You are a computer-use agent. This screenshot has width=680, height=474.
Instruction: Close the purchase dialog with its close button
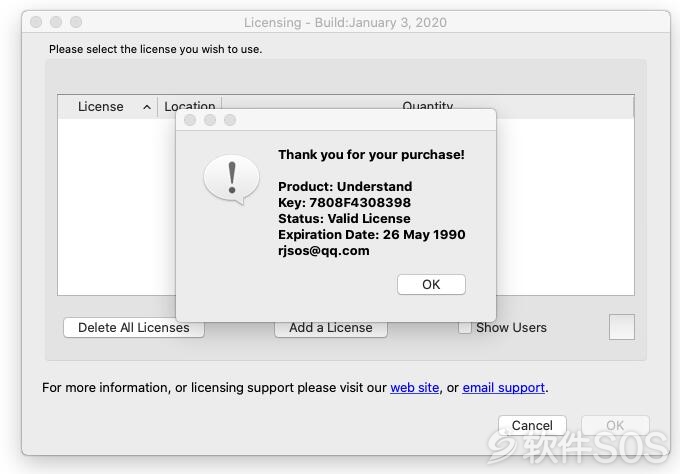[x=190, y=120]
